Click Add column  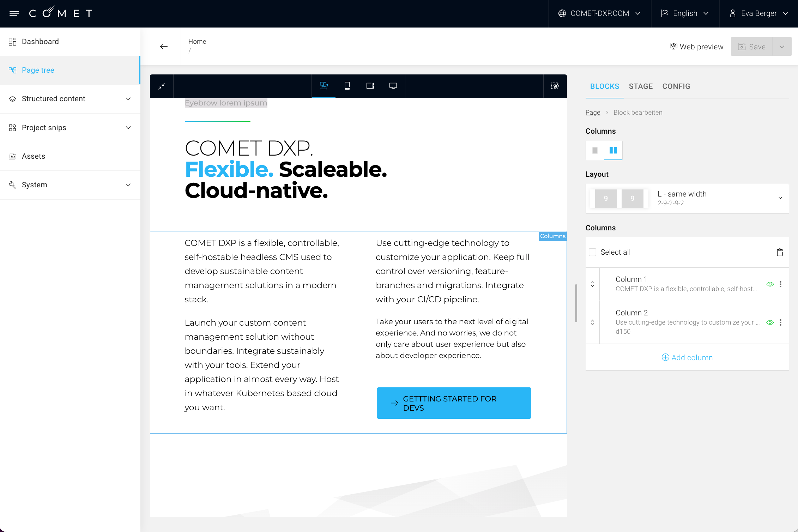(x=687, y=357)
